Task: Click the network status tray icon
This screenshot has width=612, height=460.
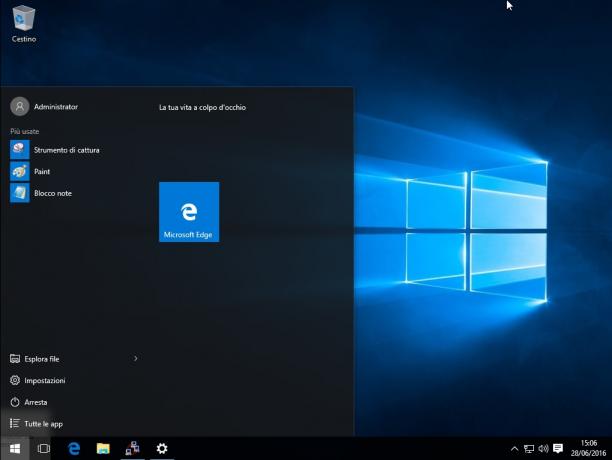Action: (x=529, y=449)
